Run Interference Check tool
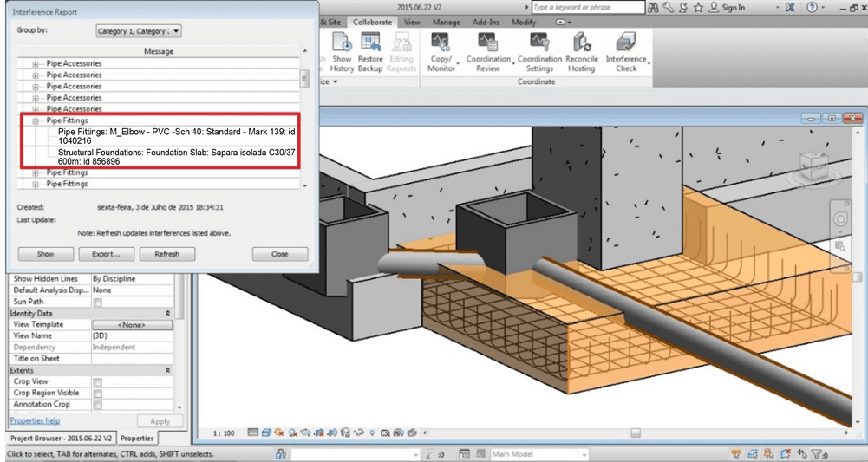Screen dimensions: 868x462 [x=626, y=53]
